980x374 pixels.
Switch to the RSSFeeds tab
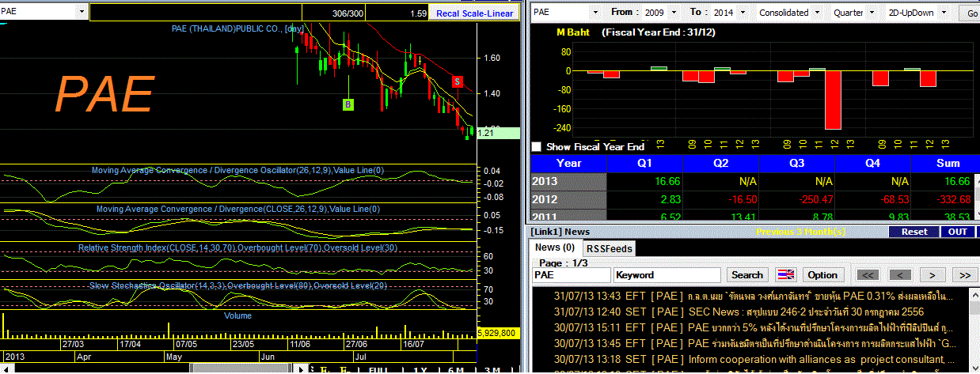point(610,248)
